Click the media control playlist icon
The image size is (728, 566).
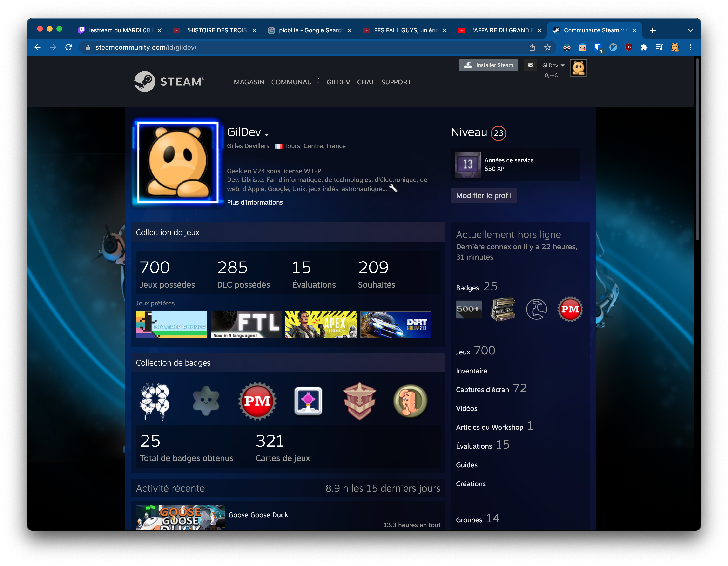pyautogui.click(x=659, y=47)
